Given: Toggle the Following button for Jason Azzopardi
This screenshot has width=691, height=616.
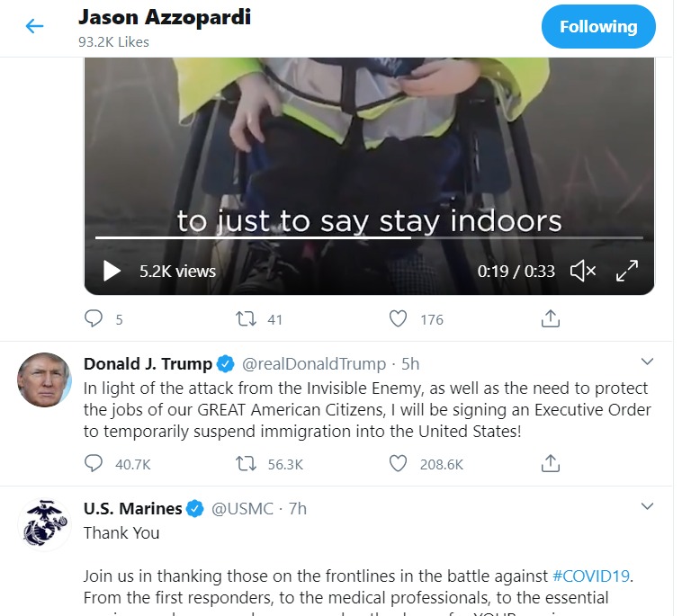Looking at the screenshot, I should tap(598, 26).
